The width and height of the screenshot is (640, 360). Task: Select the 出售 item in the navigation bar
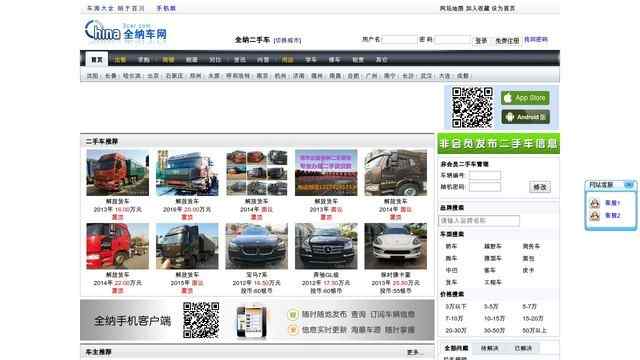(120, 60)
